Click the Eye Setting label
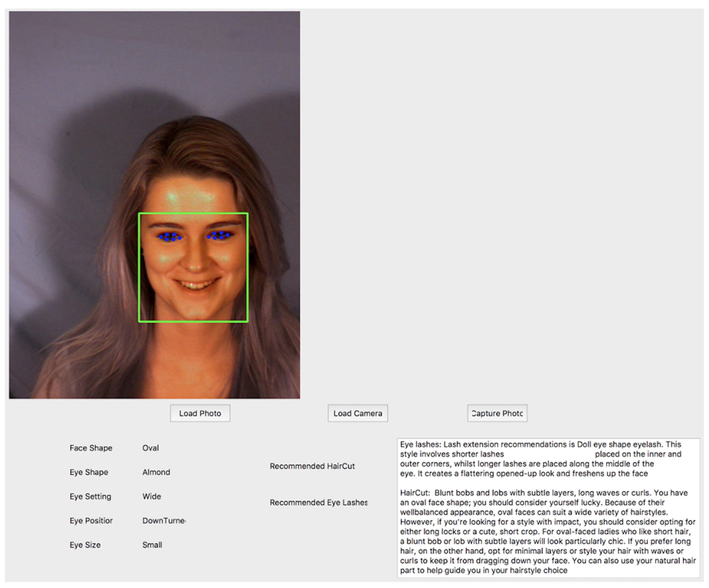 (x=90, y=497)
